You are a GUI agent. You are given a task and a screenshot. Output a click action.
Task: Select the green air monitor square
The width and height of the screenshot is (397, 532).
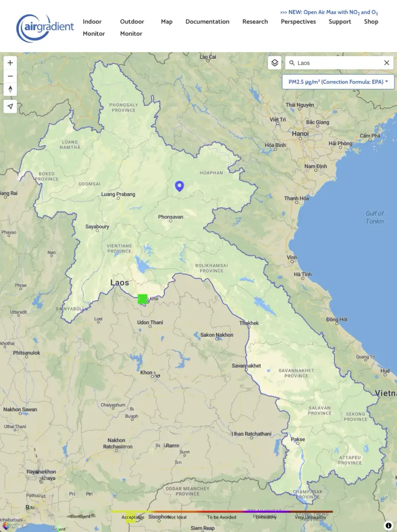pos(142,299)
